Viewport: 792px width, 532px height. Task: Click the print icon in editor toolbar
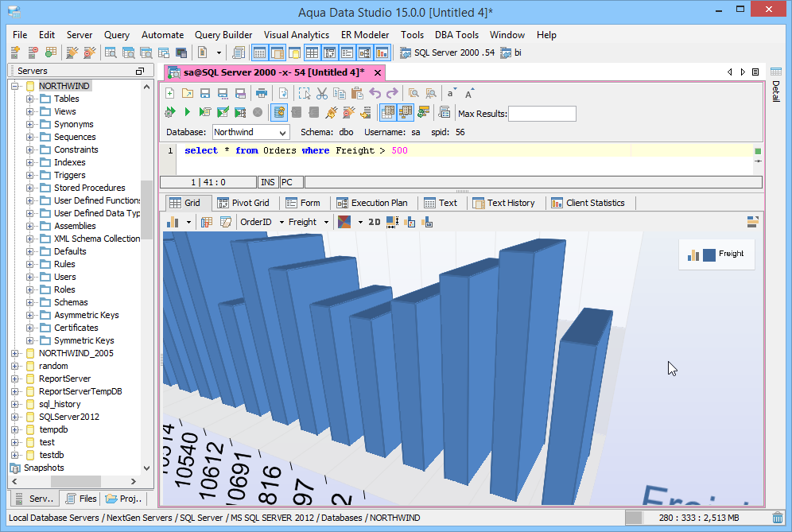pos(261,94)
